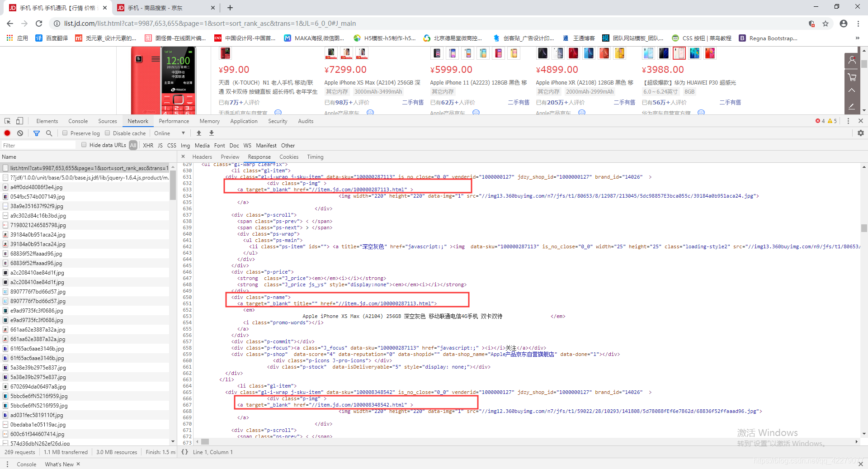The image size is (868, 469).
Task: Open the DevTools customize three-dot menu
Action: coord(848,121)
